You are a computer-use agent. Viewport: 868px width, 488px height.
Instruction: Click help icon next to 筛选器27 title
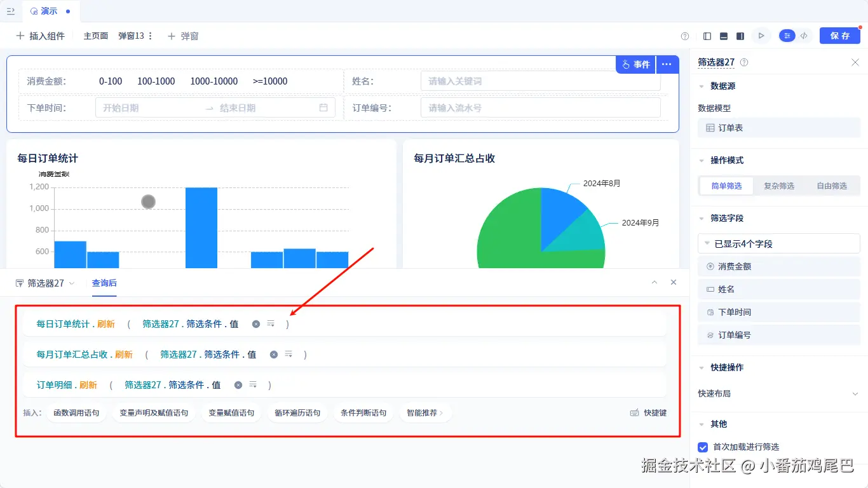pyautogui.click(x=744, y=62)
